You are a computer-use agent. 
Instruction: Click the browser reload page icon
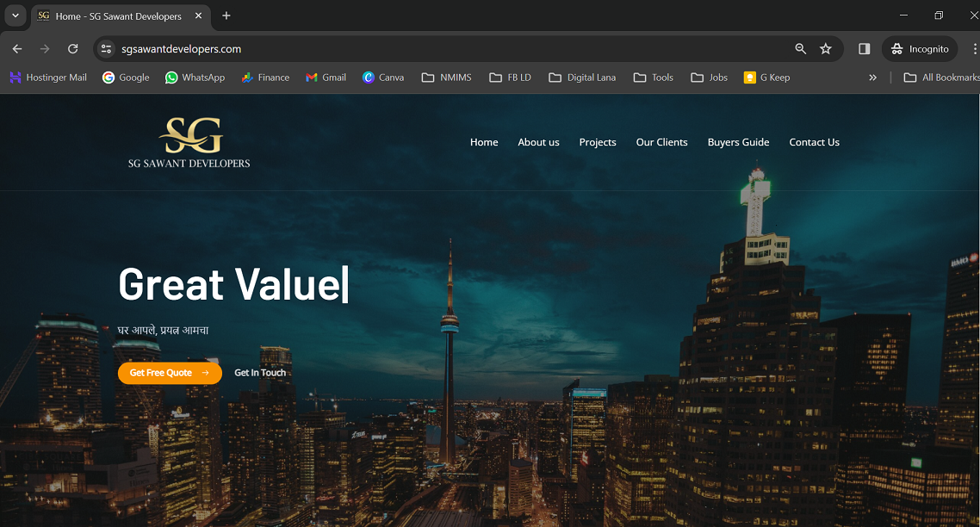point(73,49)
